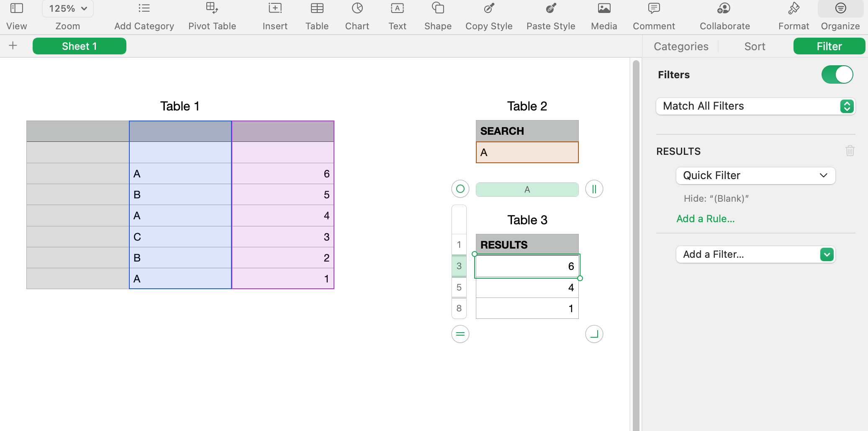Open the Pivot Table tool
Viewport: 868px width, 431px height.
click(x=212, y=16)
